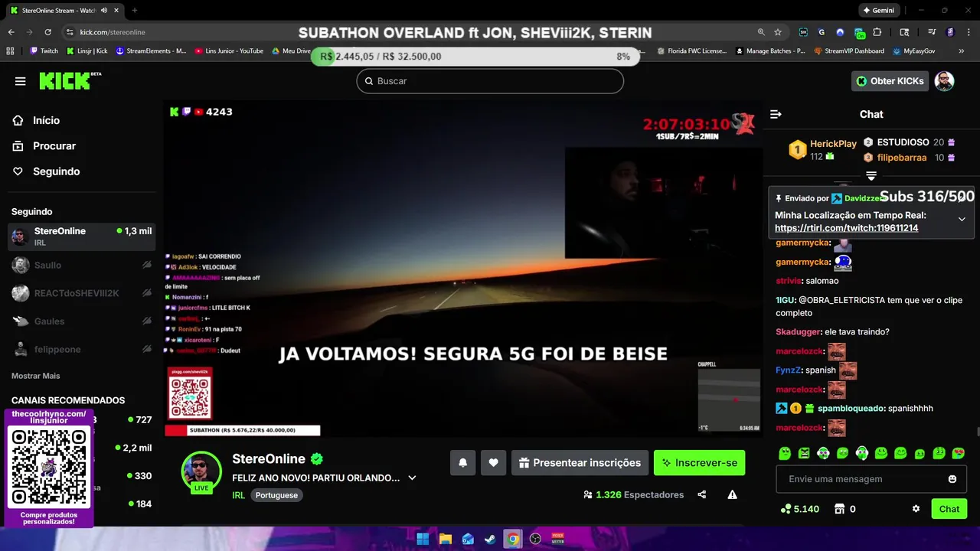Select the heart-eyes crying emote
The height and width of the screenshot is (551, 980).
click(x=958, y=454)
